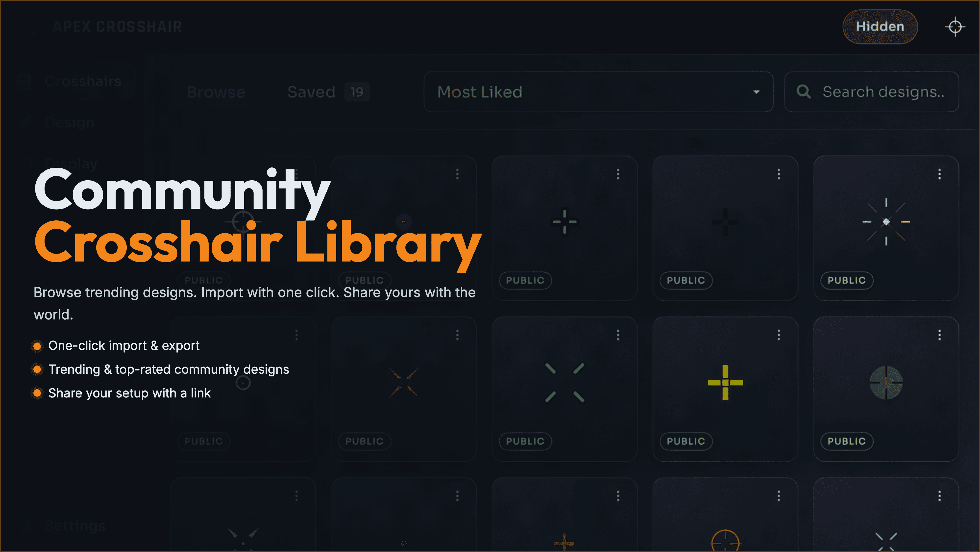This screenshot has height=552, width=980.
Task: Toggle the Hidden visibility pill
Action: [x=880, y=27]
